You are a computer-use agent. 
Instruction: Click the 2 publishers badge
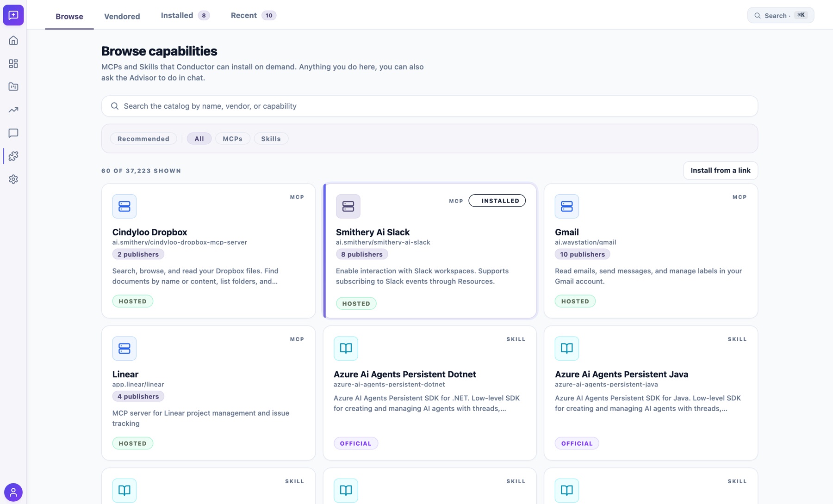[x=138, y=254]
